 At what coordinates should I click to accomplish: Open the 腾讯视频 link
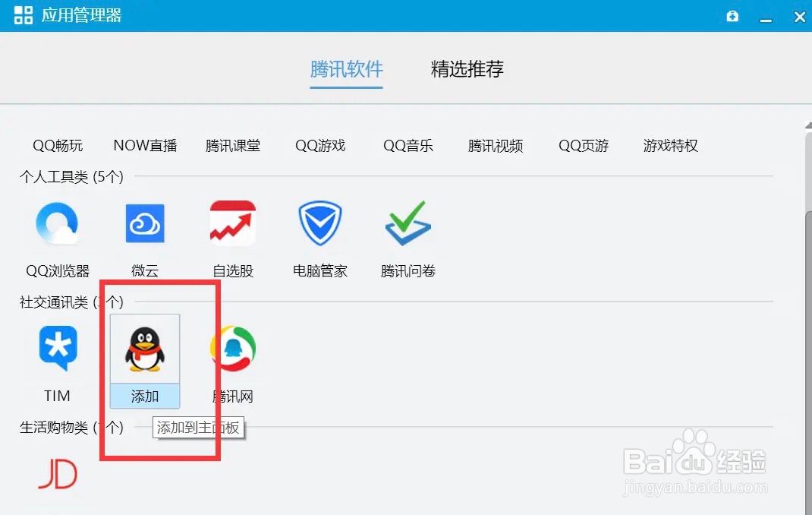[496, 146]
